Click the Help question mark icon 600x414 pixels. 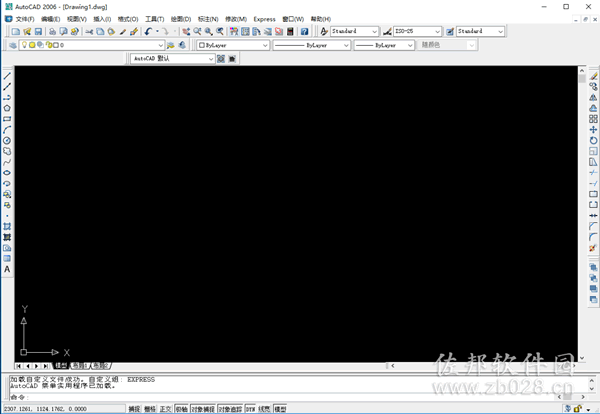tap(305, 31)
